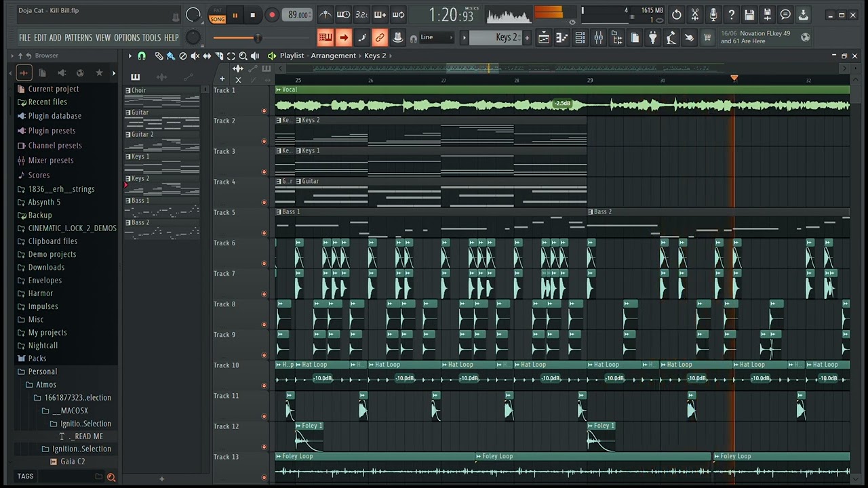Pause playback with the pause button
Screen dimensions: 868x488
coord(235,15)
